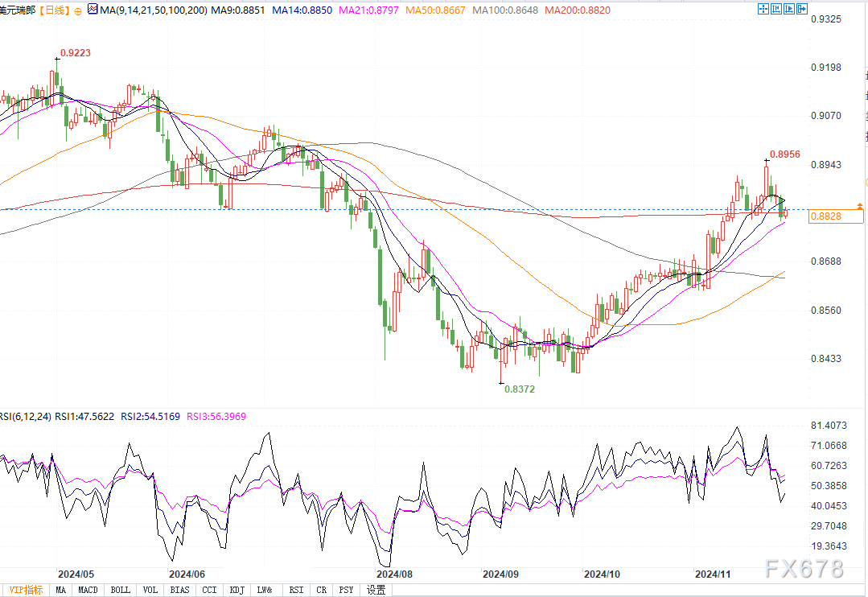Click the crosshair cursor icon at top right
Image resolution: width=868 pixels, height=597 pixels.
coord(763,10)
